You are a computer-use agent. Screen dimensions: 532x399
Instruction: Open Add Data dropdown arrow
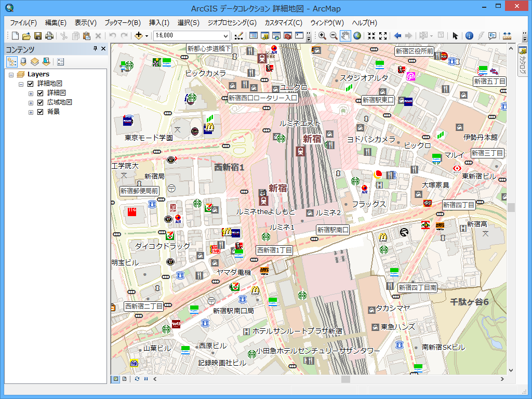(x=147, y=36)
